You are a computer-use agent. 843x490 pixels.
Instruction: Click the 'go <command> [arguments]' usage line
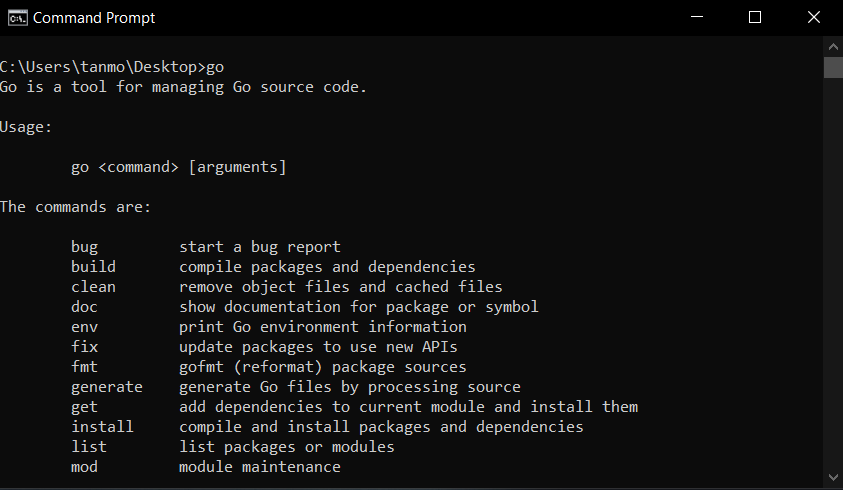coord(178,167)
